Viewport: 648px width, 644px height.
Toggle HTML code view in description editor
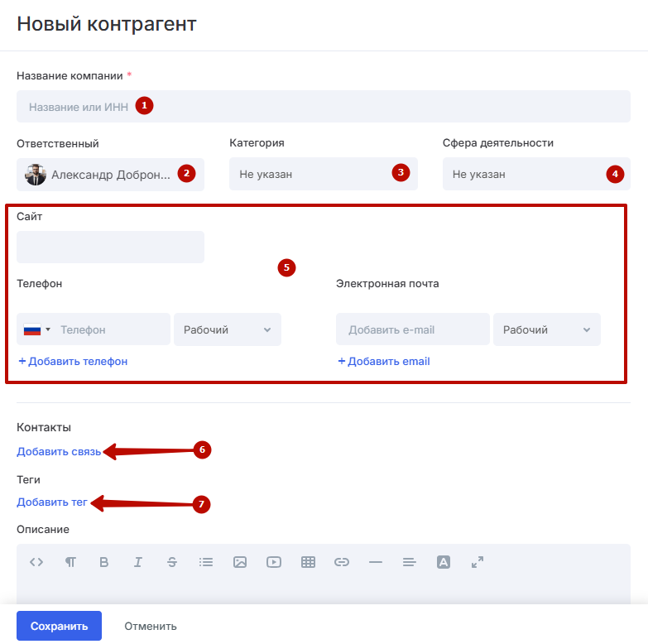pos(36,562)
